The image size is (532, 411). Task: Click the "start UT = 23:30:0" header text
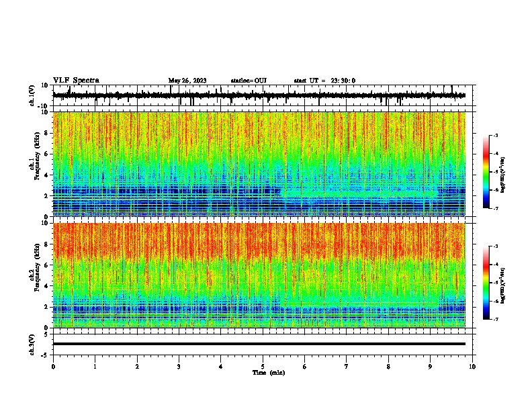324,81
